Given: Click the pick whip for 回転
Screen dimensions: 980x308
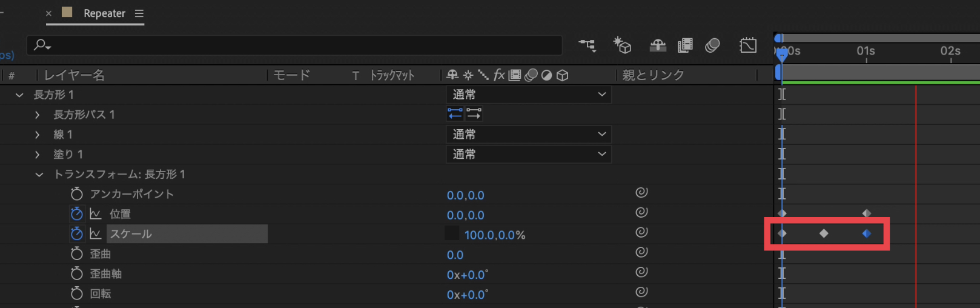Looking at the screenshot, I should click(x=642, y=293).
